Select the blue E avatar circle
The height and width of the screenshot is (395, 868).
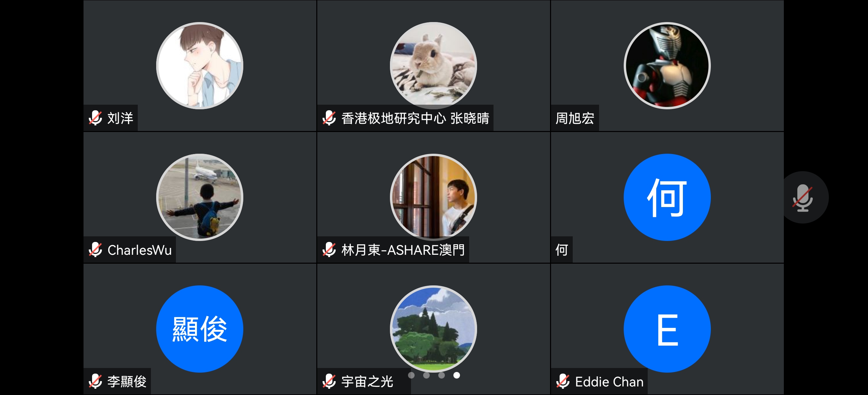click(667, 329)
